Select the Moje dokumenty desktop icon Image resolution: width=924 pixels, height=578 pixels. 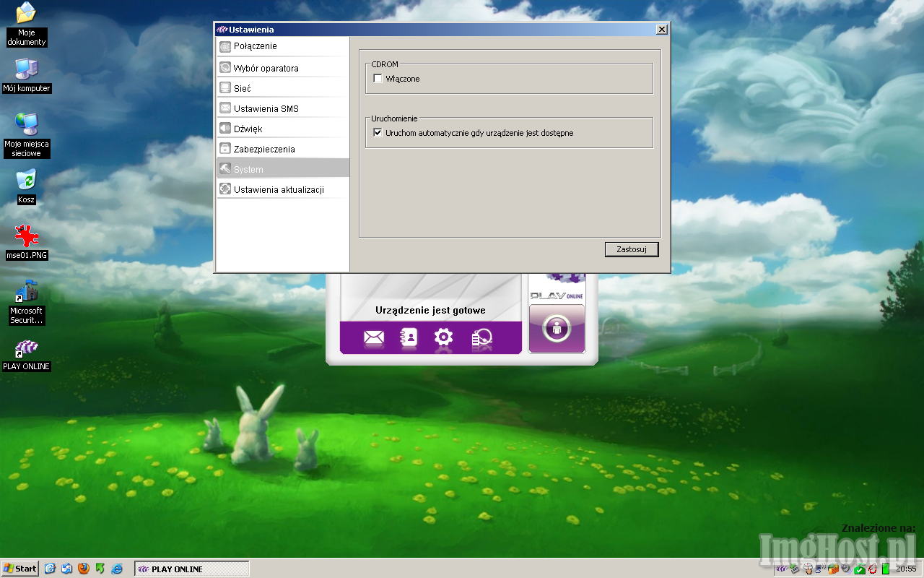(27, 24)
